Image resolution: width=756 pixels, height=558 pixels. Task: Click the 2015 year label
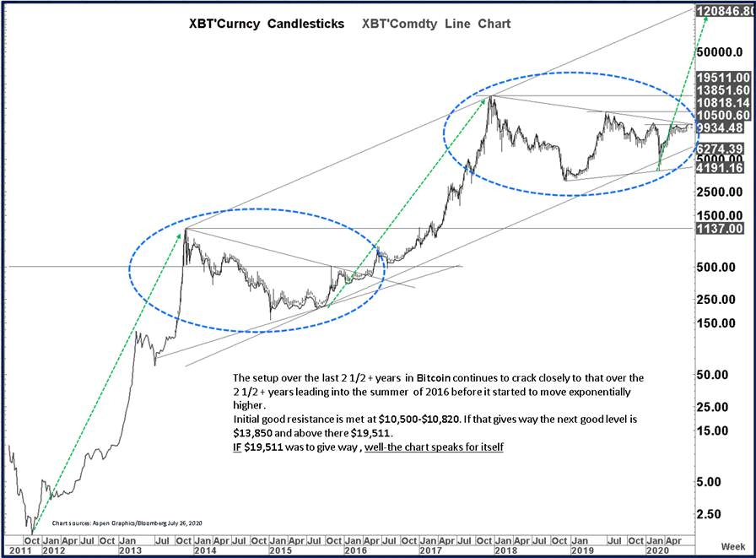[280, 550]
